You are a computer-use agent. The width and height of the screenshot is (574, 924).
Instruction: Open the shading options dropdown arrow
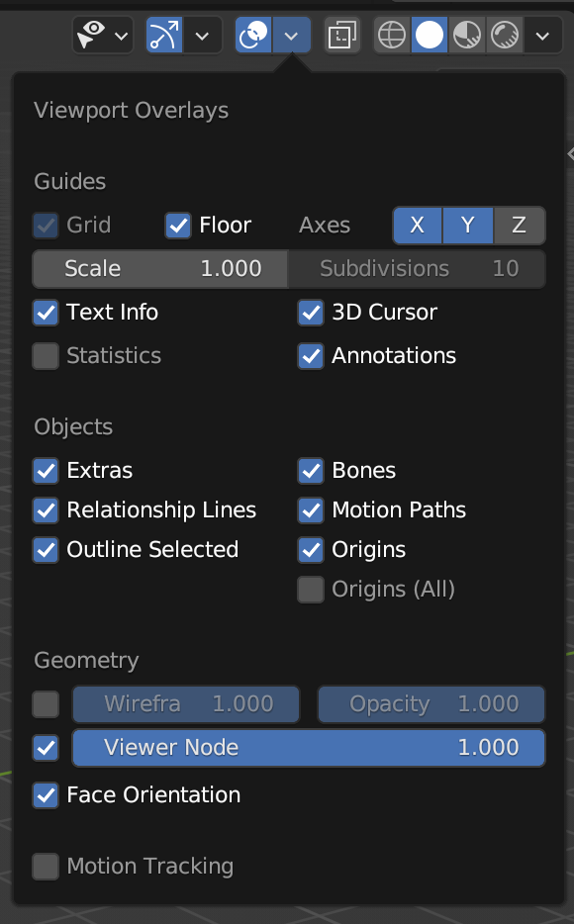pos(542,36)
